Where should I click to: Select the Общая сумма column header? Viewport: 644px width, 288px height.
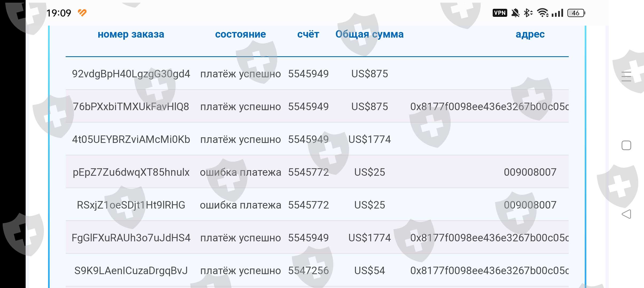(x=369, y=34)
